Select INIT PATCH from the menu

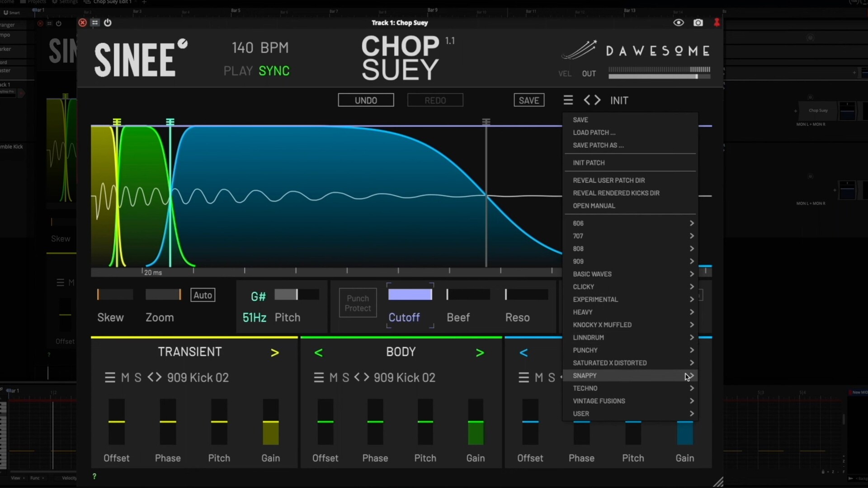(589, 163)
